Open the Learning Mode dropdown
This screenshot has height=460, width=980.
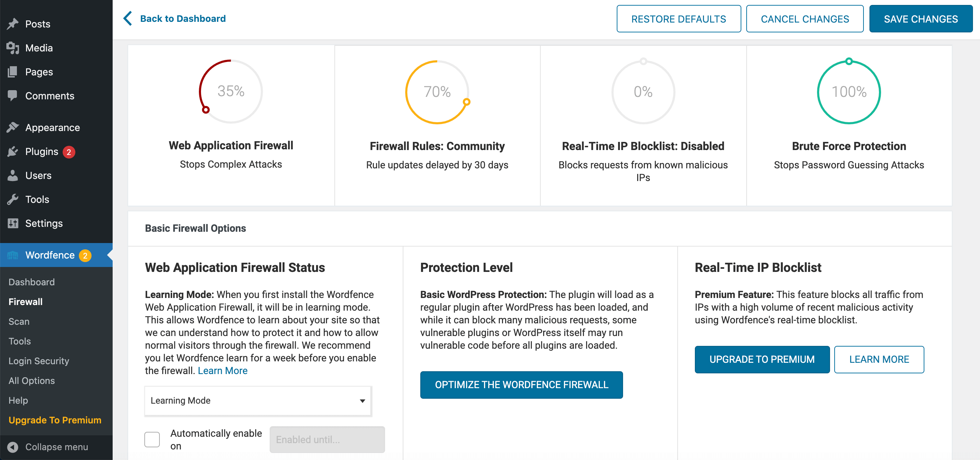[258, 400]
